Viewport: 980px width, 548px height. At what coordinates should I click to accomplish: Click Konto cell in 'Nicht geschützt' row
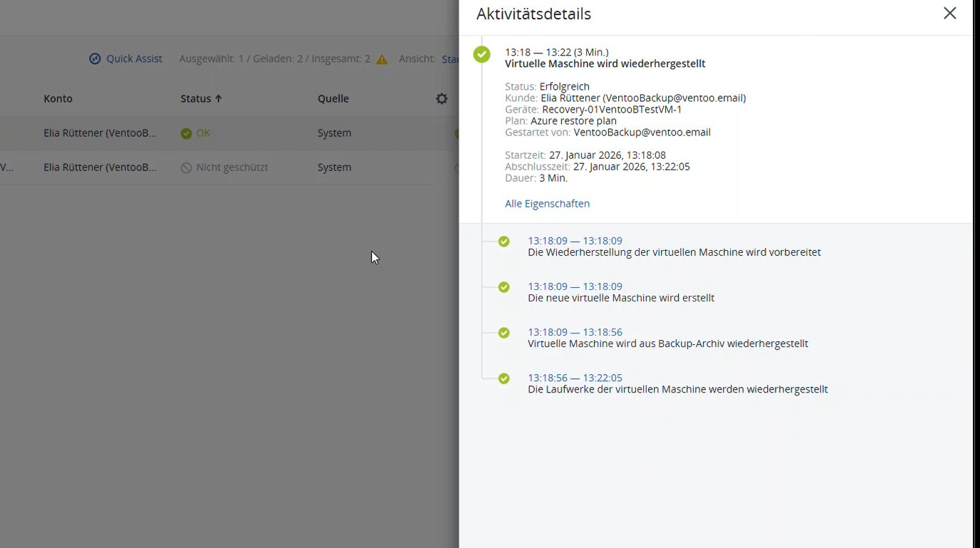pyautogui.click(x=100, y=167)
